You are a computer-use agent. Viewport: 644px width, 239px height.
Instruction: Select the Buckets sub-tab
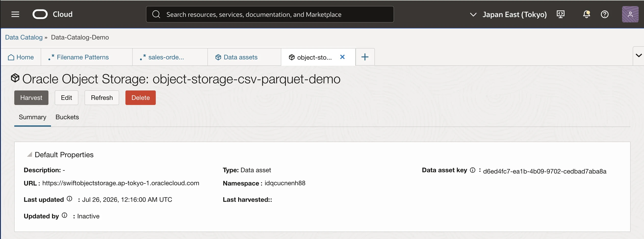coord(67,117)
